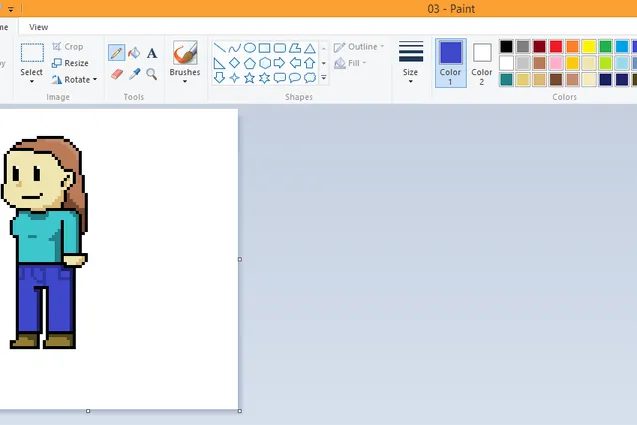Click the Resize button
The image size is (637, 425).
tap(70, 63)
